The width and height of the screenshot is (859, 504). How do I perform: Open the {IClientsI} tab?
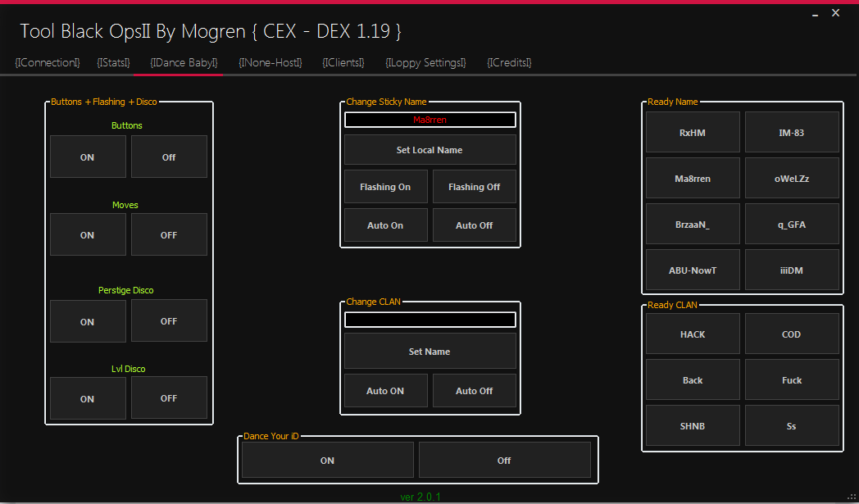343,62
